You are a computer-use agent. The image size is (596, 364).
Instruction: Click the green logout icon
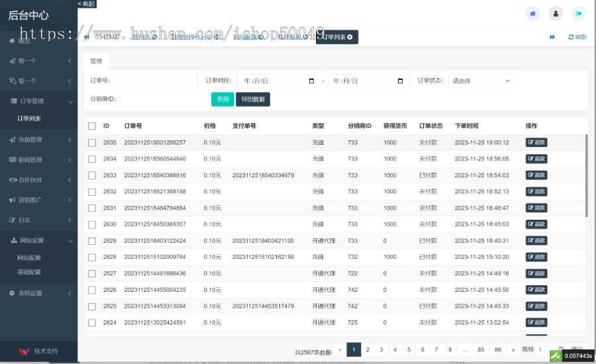pyautogui.click(x=579, y=14)
